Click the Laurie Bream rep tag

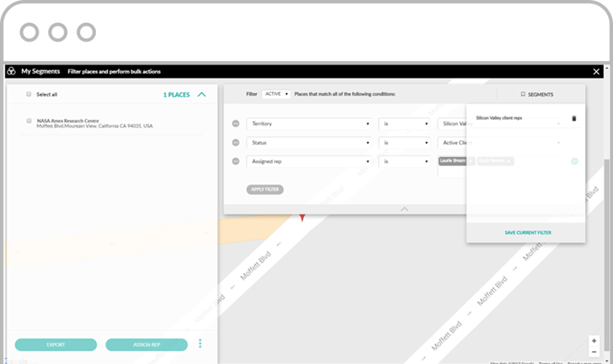(x=457, y=161)
